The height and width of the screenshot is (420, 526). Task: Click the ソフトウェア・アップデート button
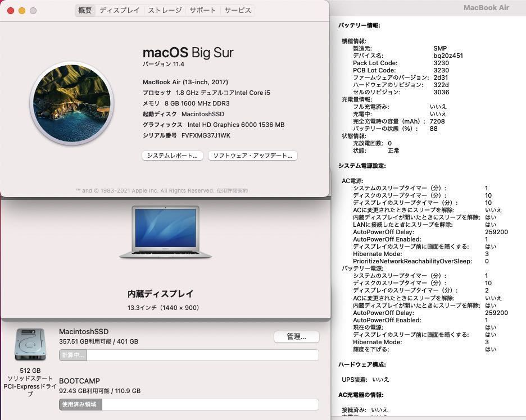pyautogui.click(x=252, y=156)
